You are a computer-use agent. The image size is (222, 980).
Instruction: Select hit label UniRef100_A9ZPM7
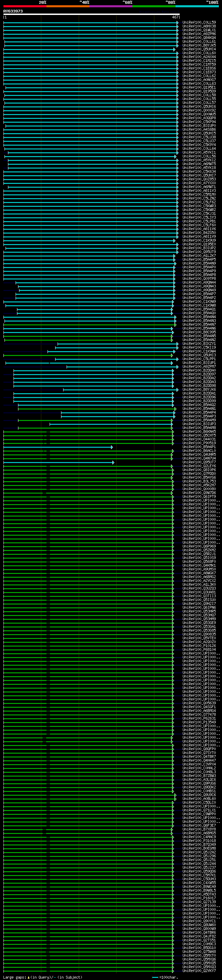click(199, 367)
